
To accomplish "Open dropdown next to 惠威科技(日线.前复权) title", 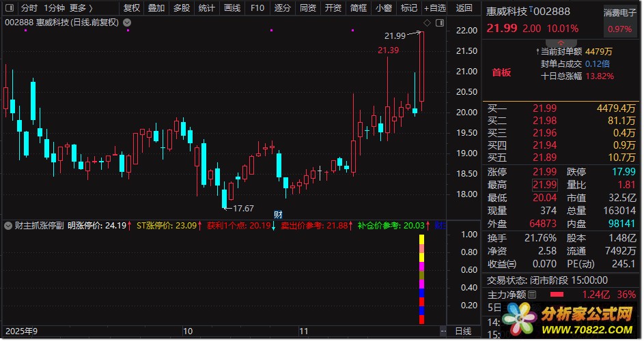I will pos(127,23).
